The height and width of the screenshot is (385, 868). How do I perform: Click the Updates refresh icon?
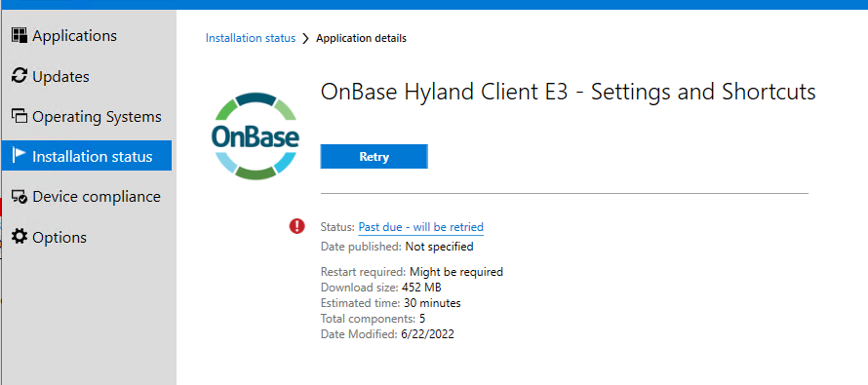click(20, 76)
